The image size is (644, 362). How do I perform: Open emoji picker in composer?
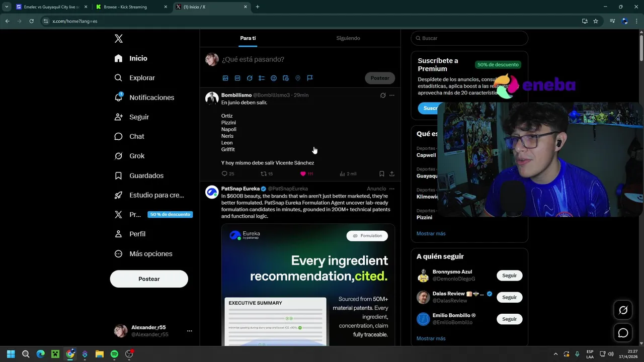coord(274,78)
